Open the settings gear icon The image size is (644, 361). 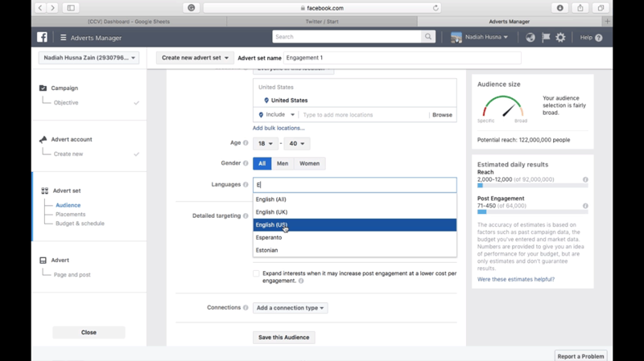561,37
